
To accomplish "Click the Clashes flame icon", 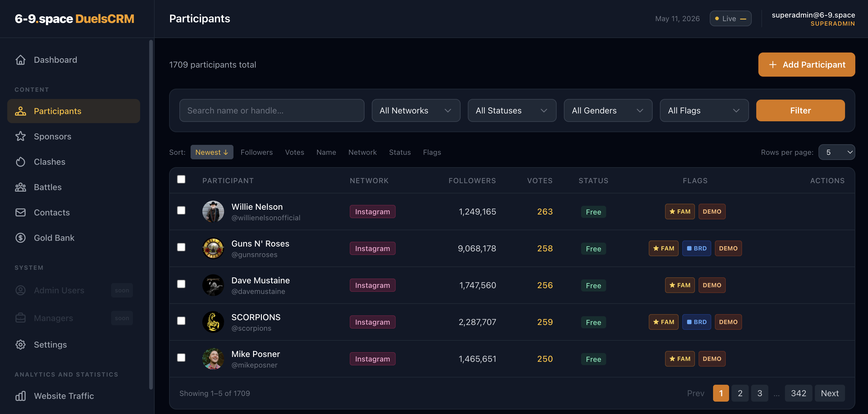I will (21, 161).
